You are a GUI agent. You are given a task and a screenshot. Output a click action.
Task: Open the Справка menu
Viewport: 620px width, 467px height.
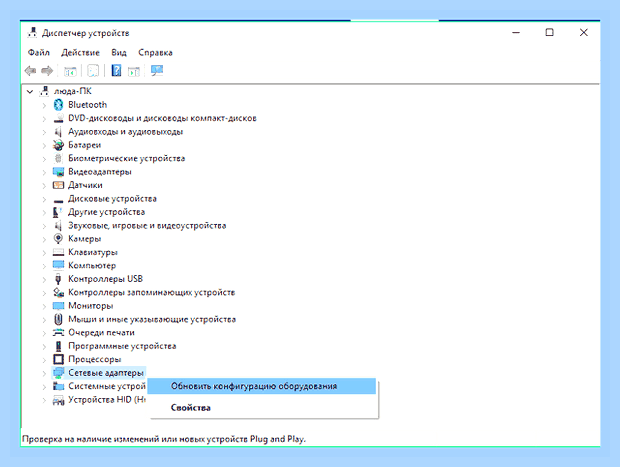point(155,53)
